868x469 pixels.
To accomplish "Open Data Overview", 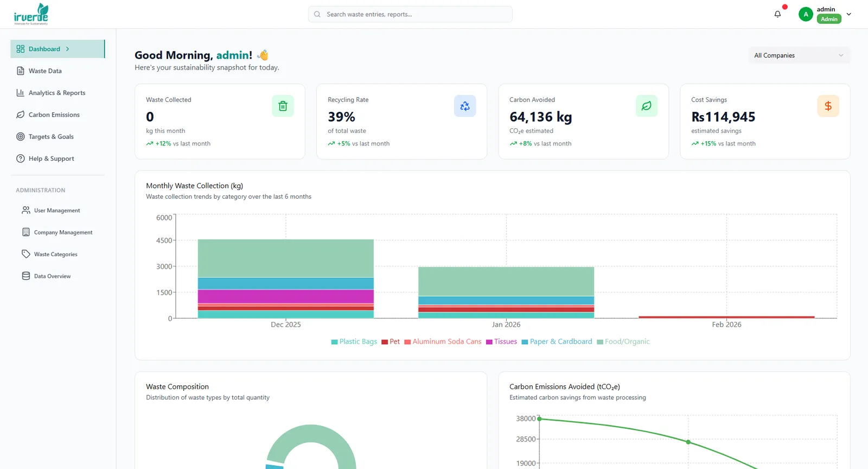I will [x=58, y=276].
